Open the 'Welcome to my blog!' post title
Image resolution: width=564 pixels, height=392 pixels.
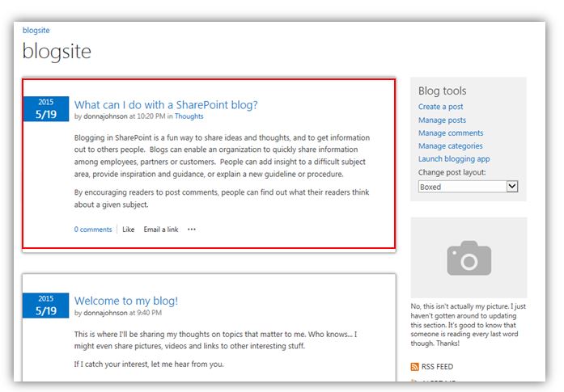(126, 301)
